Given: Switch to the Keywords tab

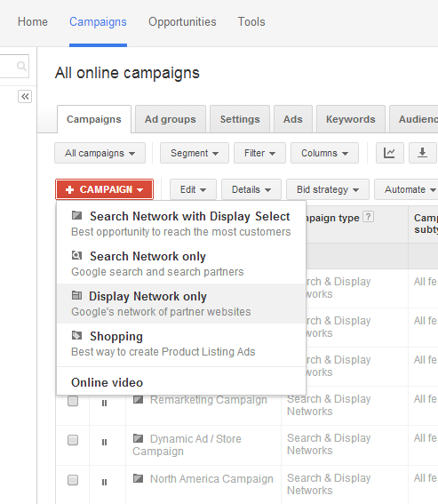Looking at the screenshot, I should click(351, 119).
